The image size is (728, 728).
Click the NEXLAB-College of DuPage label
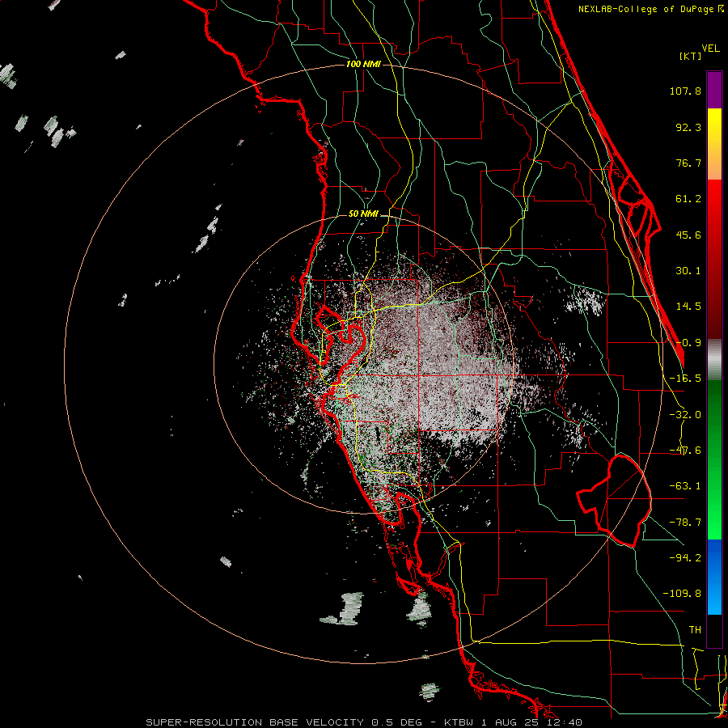pyautogui.click(x=650, y=9)
